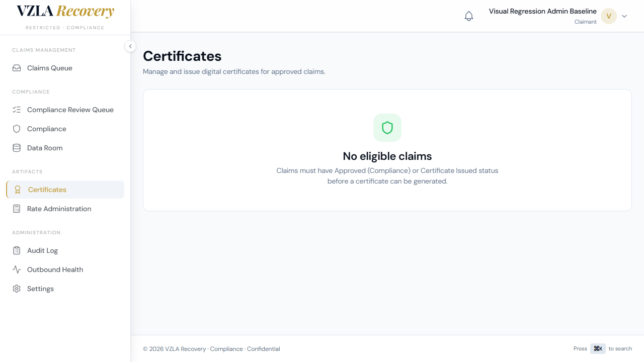The height and width of the screenshot is (362, 644).
Task: Click the green shield empty-state icon
Action: [387, 128]
